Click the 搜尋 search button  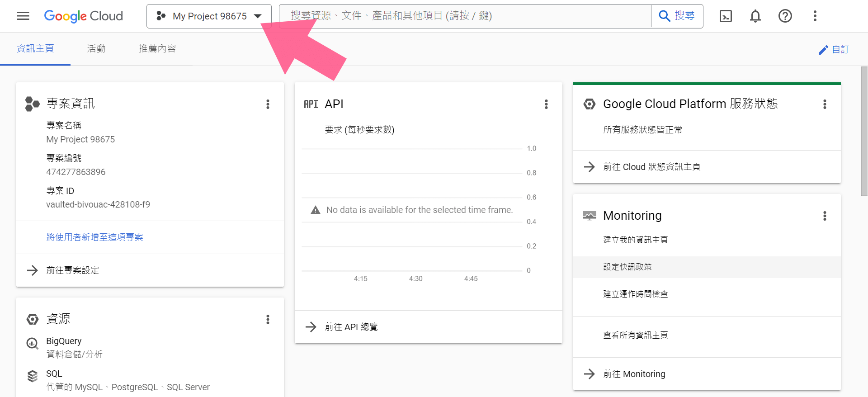(x=677, y=16)
